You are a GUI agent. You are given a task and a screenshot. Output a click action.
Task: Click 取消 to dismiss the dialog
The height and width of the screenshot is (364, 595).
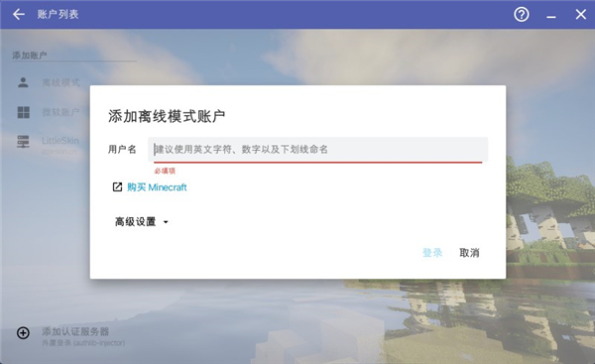(x=469, y=252)
